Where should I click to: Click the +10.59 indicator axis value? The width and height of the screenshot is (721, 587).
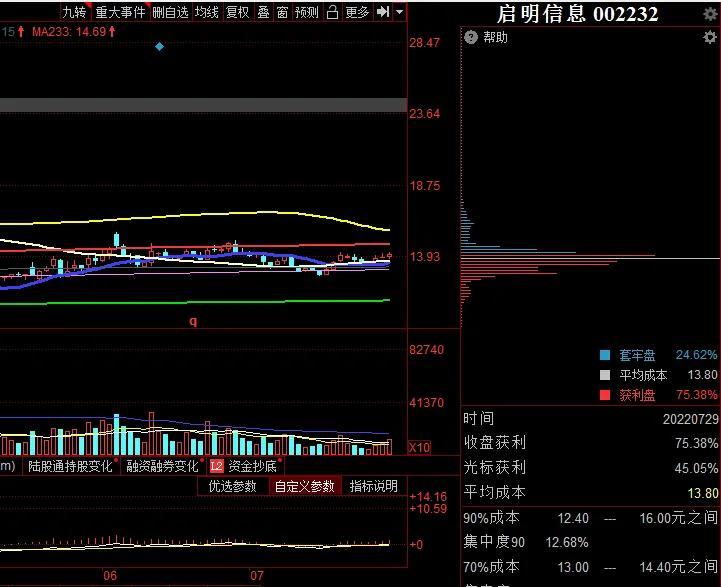pyautogui.click(x=428, y=508)
